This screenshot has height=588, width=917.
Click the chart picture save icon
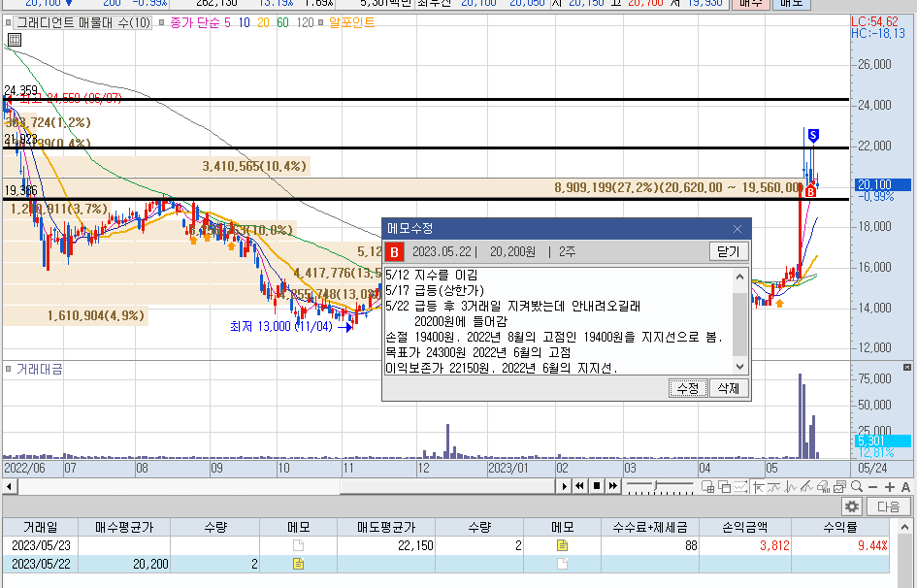pos(840,486)
